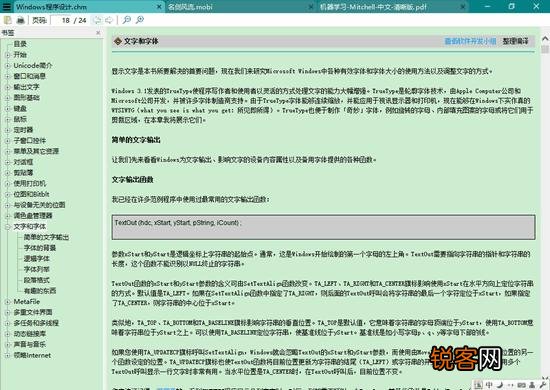Expand the MetaFile tree node
Image resolution: width=550 pixels, height=390 pixels.
coord(7,302)
